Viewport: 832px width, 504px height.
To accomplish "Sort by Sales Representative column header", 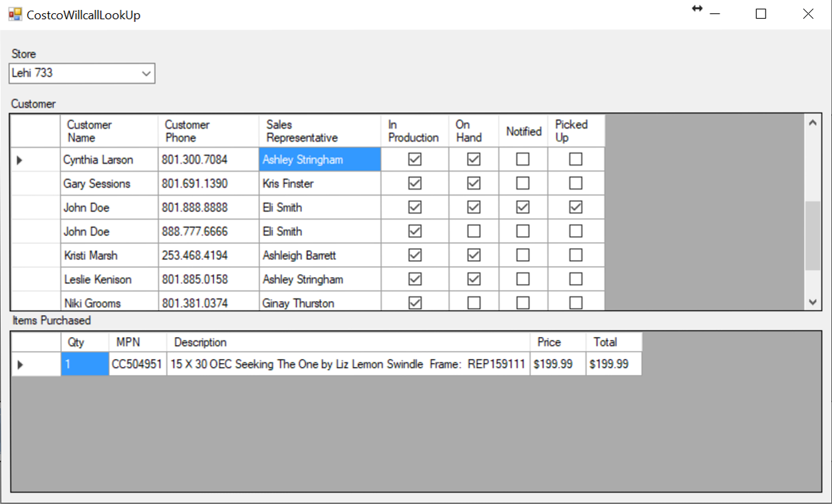I will [319, 131].
